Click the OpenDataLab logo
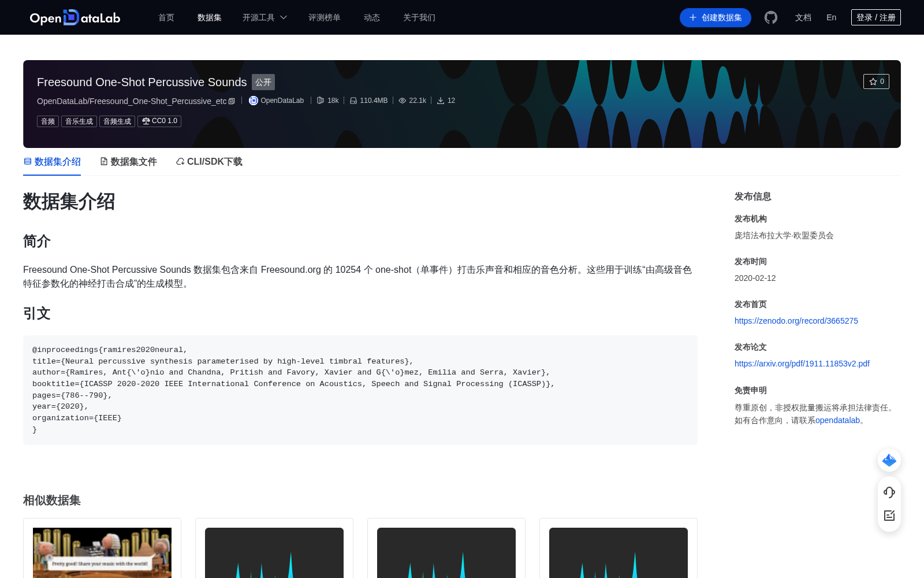The height and width of the screenshot is (578, 924). coord(75,17)
